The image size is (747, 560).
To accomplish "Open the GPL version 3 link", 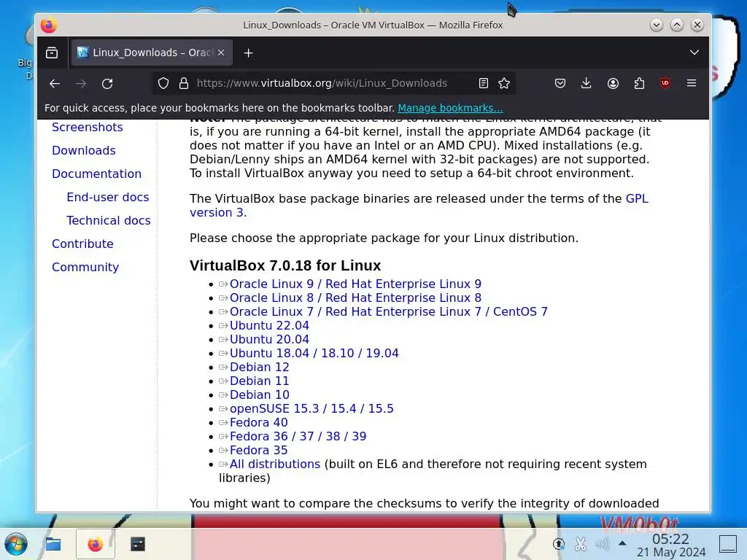I will pyautogui.click(x=637, y=198).
